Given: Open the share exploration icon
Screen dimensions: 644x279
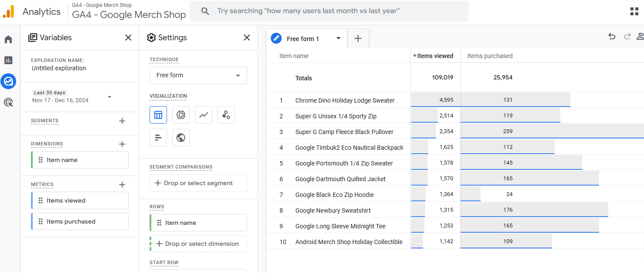Looking at the screenshot, I should (640, 36).
